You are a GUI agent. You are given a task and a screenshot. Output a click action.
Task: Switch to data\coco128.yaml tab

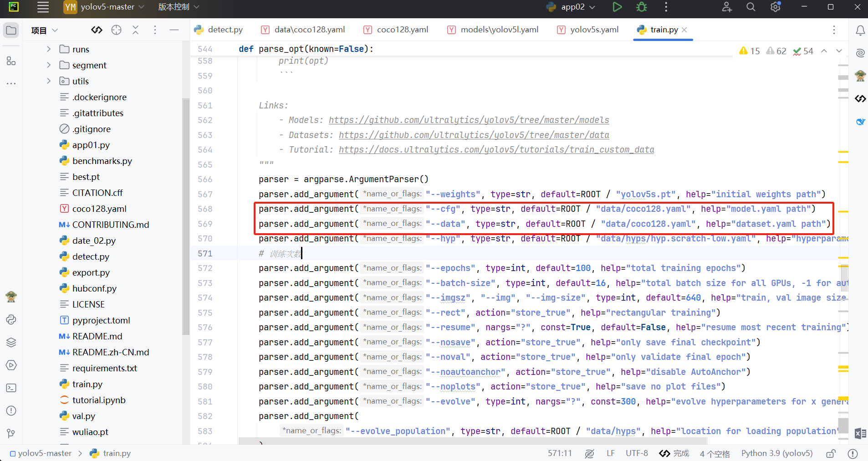303,30
